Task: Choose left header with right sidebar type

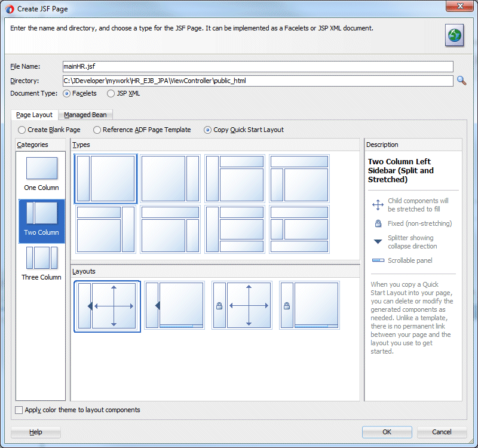Action: click(x=106, y=229)
